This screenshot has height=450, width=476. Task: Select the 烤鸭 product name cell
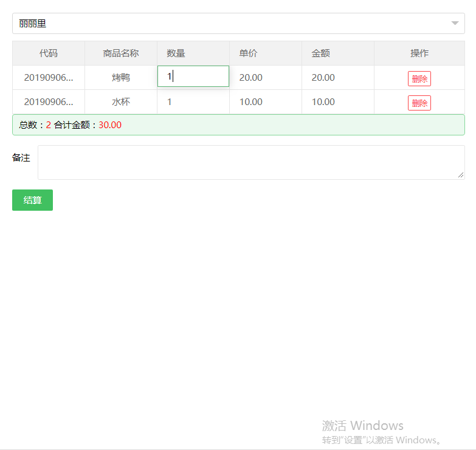121,78
